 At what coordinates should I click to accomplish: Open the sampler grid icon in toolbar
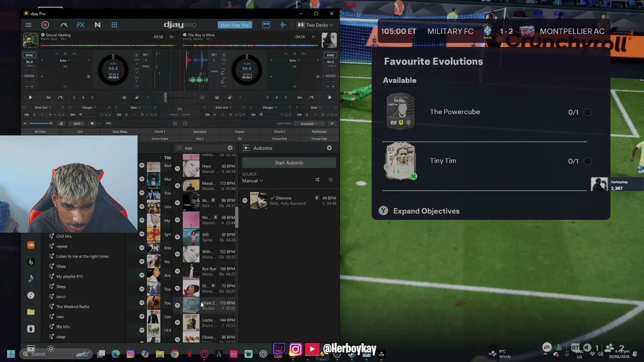114,25
